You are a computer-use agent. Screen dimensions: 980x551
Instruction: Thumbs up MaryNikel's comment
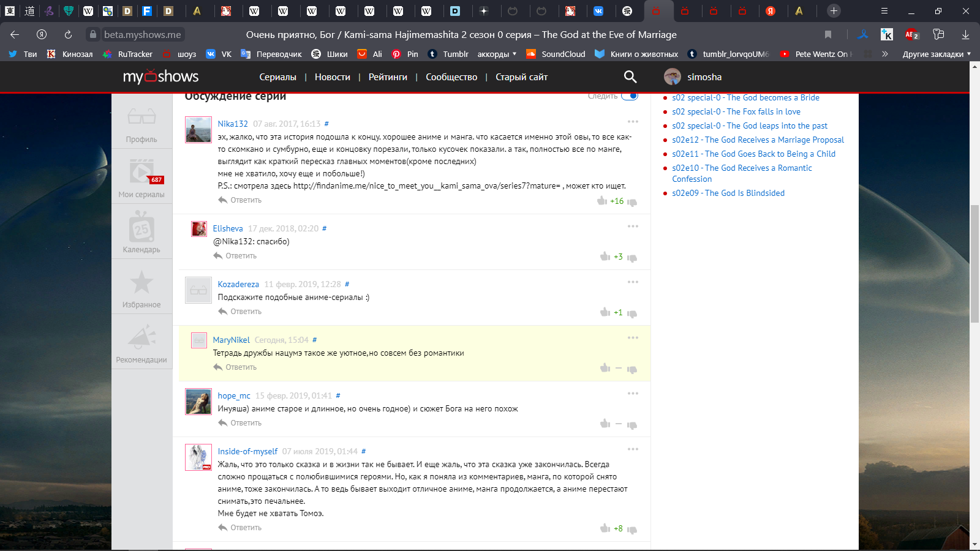pos(605,368)
